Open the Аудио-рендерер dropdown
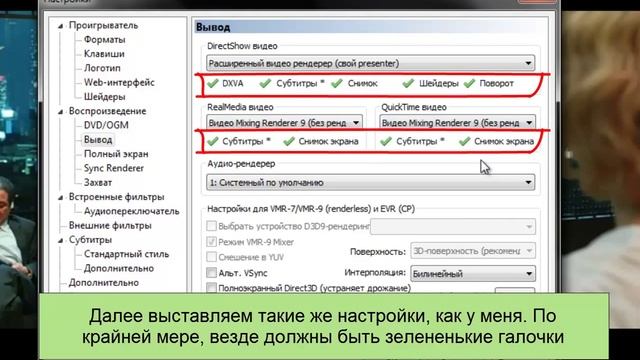640x360 pixels. 371,182
